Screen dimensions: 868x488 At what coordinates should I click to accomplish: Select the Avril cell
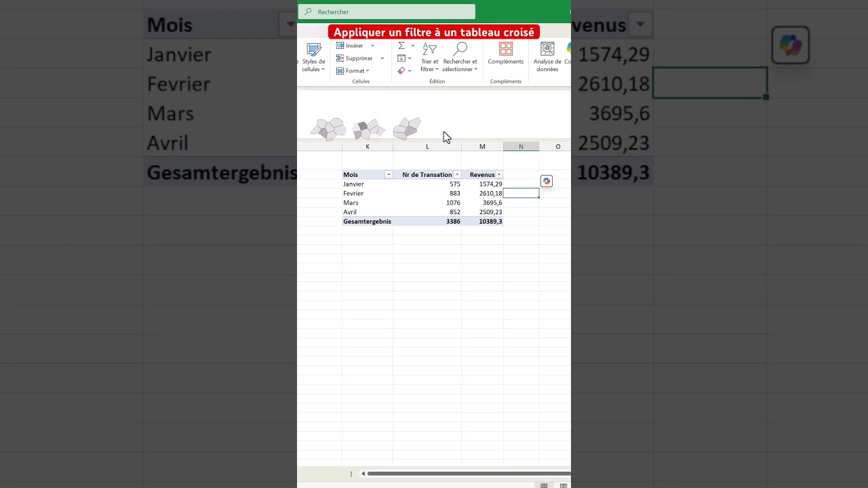tap(368, 212)
